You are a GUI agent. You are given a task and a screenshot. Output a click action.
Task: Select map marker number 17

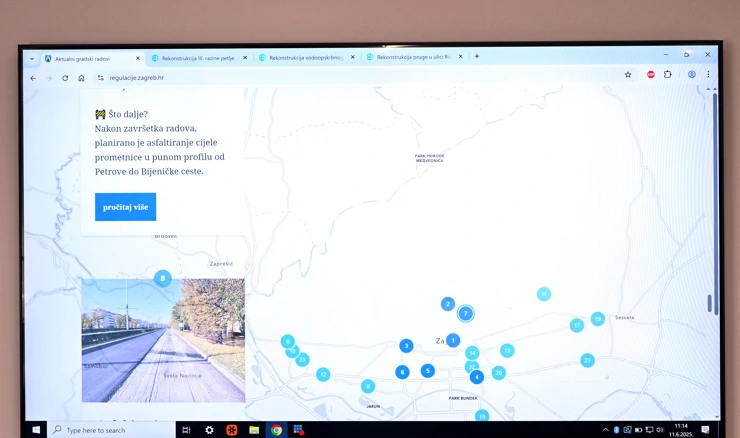click(x=577, y=325)
